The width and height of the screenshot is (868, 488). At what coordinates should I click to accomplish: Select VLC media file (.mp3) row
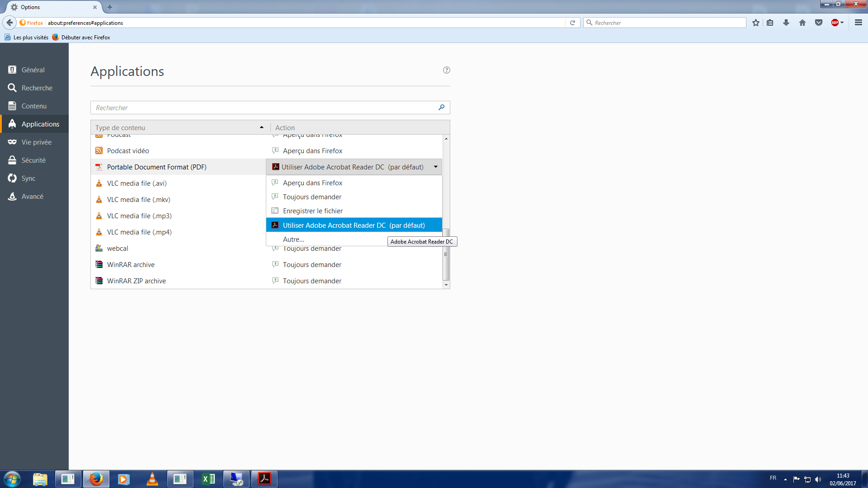178,216
